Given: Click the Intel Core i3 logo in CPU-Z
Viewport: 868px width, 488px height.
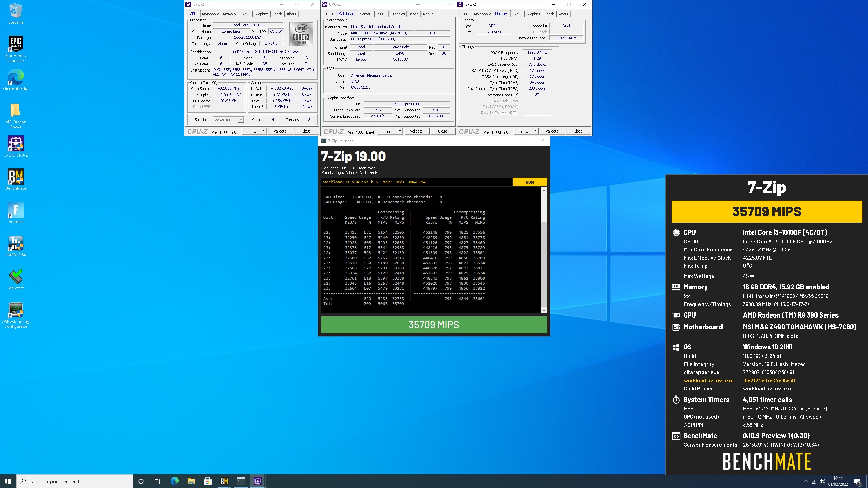Looking at the screenshot, I should point(301,34).
